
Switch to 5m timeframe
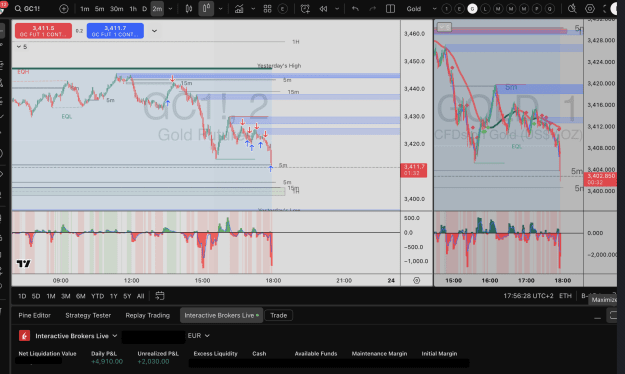[99, 9]
